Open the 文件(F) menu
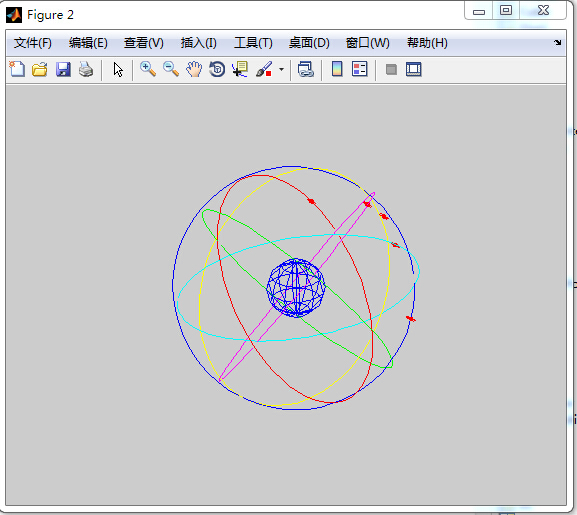 click(33, 43)
